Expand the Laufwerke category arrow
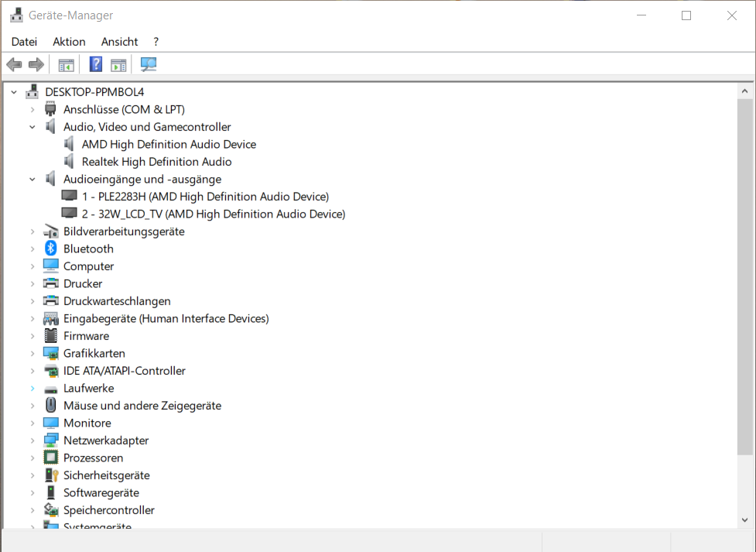Screen dimensions: 756x552 (32, 389)
